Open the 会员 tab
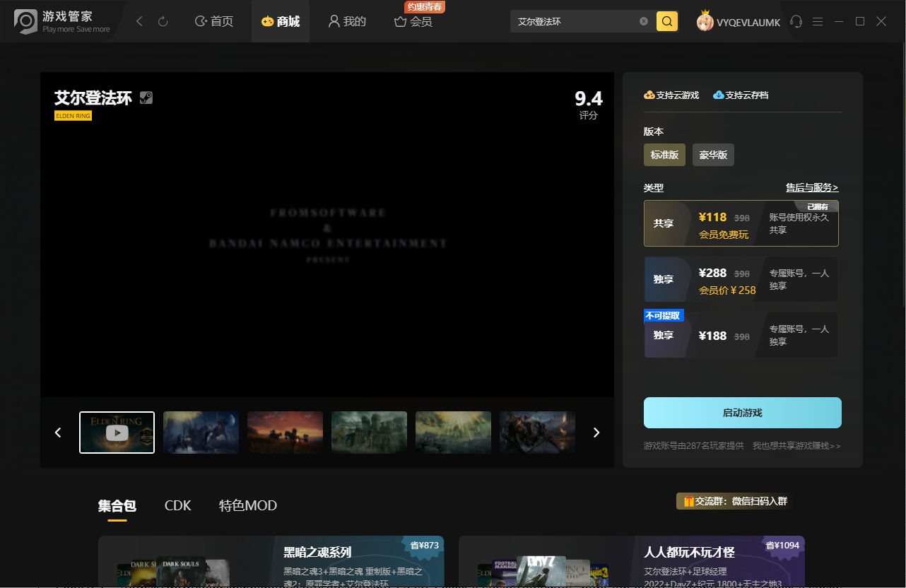The width and height of the screenshot is (906, 588). tap(413, 22)
